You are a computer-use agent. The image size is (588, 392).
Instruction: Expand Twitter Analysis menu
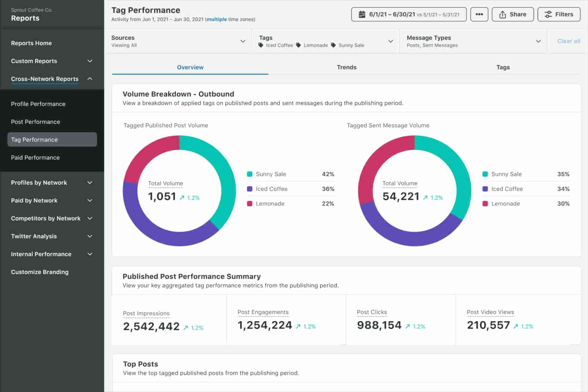90,236
